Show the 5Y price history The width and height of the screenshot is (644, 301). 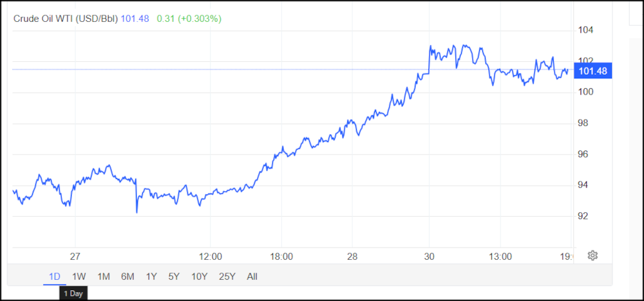pyautogui.click(x=174, y=277)
